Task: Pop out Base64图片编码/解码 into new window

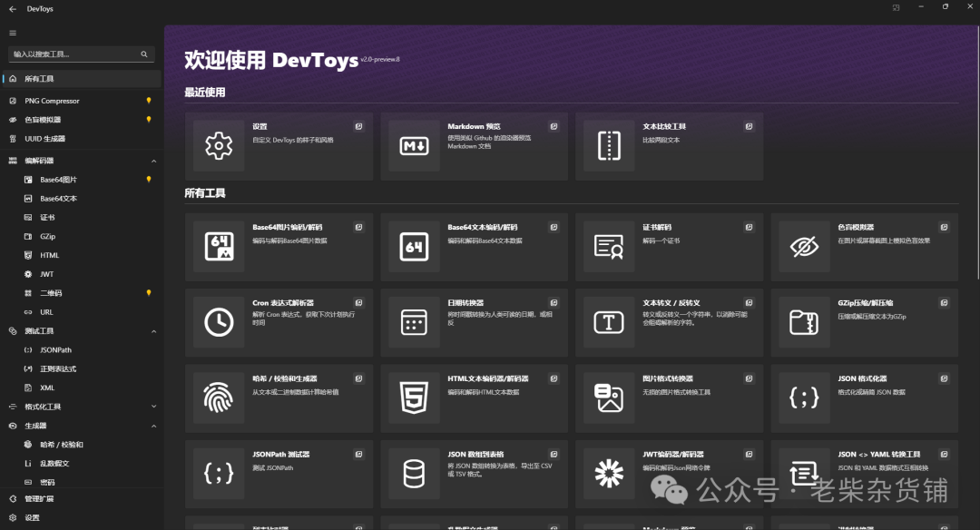Action: (358, 227)
